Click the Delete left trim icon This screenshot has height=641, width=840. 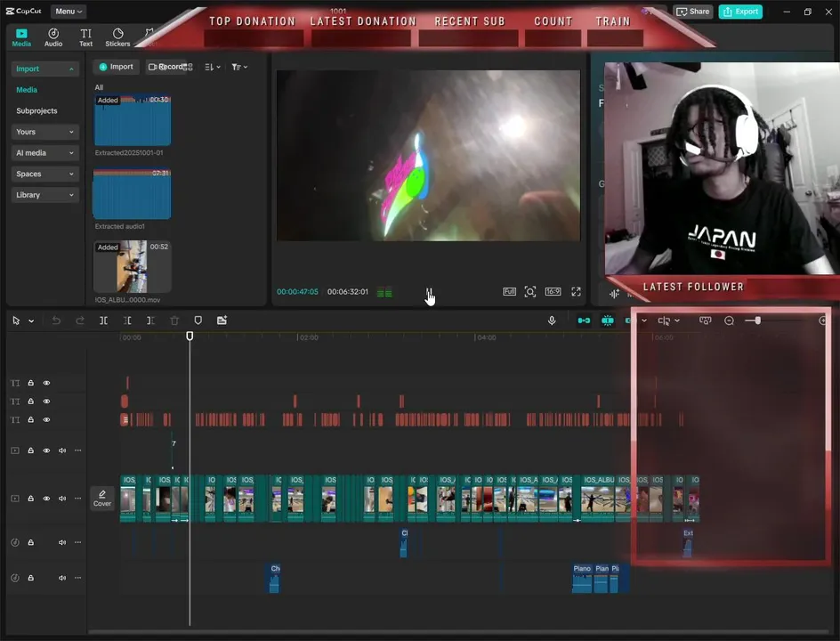coord(127,320)
